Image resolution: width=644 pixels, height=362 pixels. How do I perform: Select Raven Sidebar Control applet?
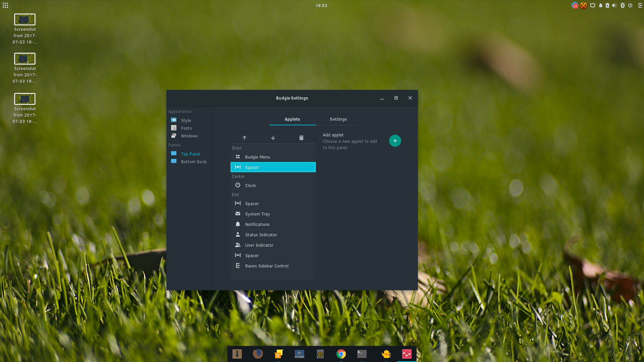click(273, 266)
